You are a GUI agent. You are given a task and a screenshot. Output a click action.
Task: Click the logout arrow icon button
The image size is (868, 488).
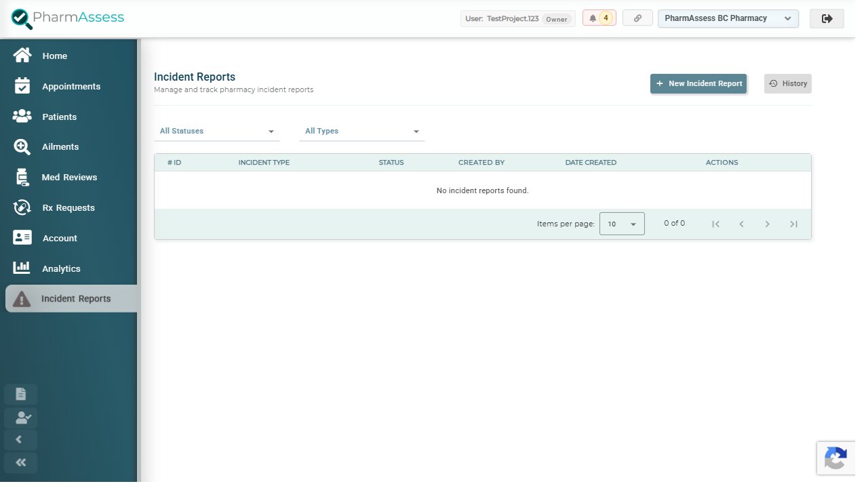pos(827,18)
